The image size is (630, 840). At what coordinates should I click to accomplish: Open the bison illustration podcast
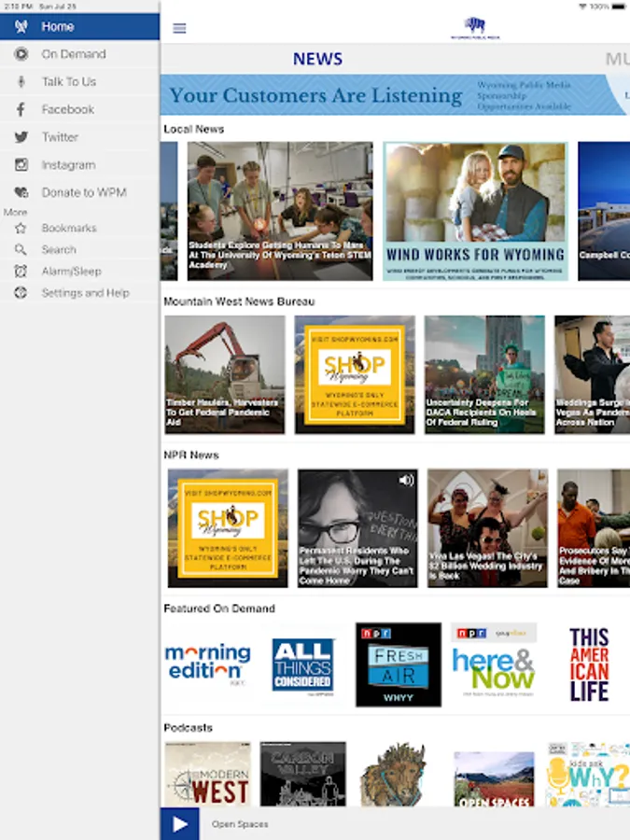[394, 774]
